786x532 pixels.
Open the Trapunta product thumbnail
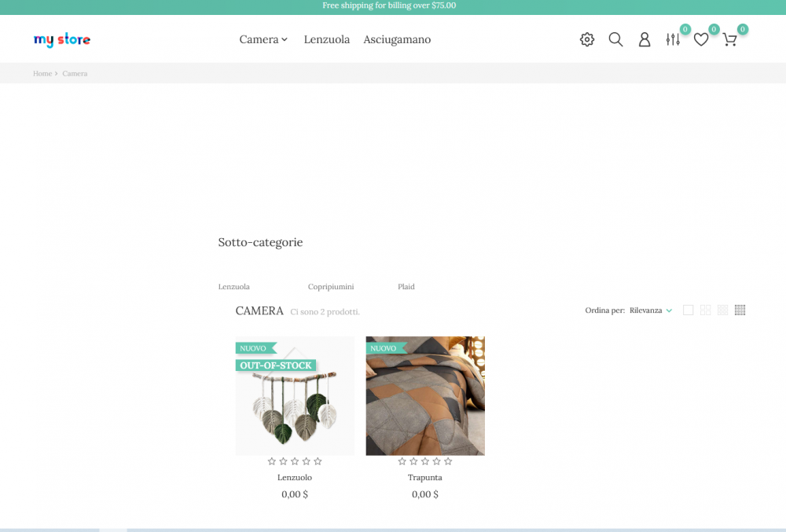tap(425, 396)
